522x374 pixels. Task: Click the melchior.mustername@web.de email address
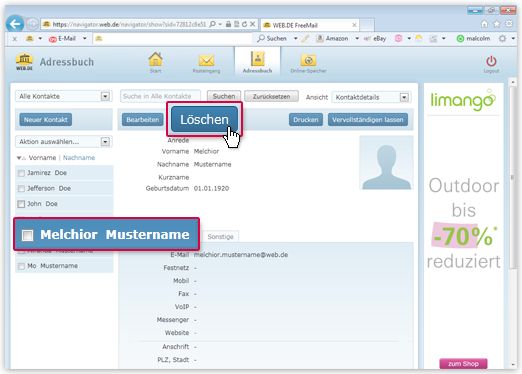tap(241, 255)
